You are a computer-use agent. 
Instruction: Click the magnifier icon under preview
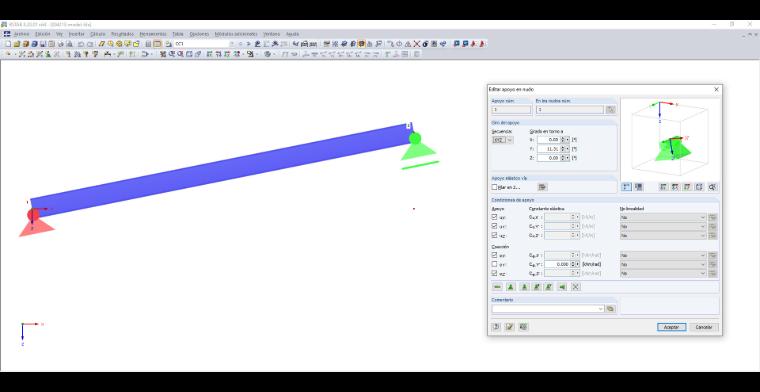712,187
